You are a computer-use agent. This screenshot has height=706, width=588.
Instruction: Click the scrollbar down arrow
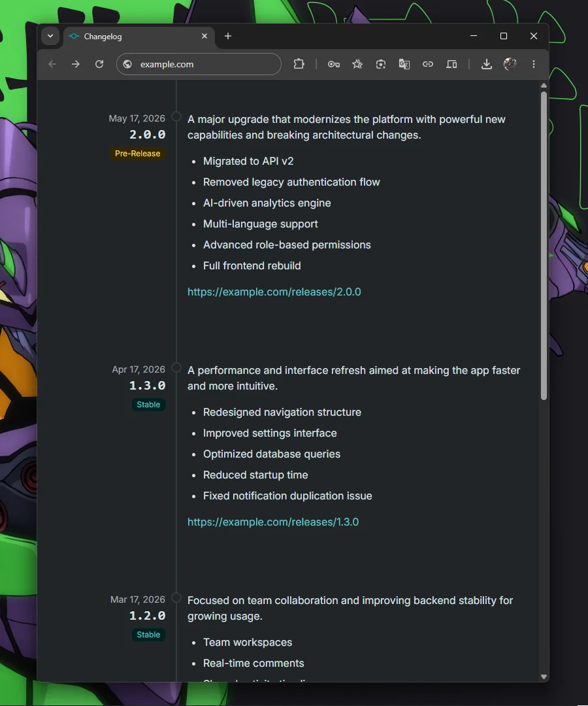544,677
